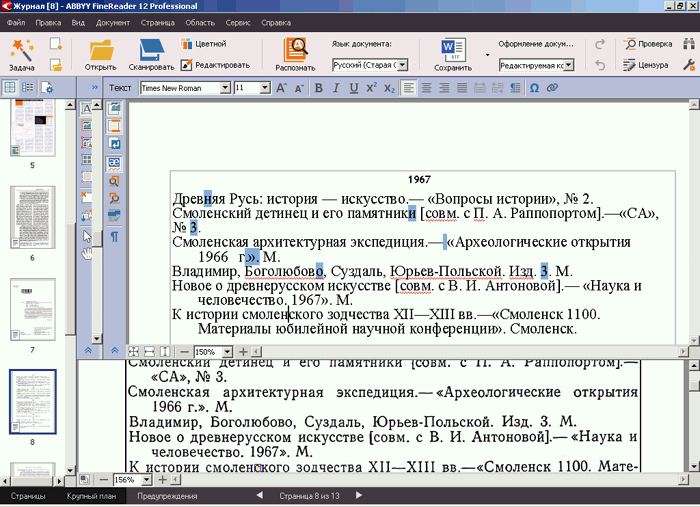Click the Распознать (Recognize) icon
This screenshot has width=700, height=507.
pyautogui.click(x=295, y=50)
